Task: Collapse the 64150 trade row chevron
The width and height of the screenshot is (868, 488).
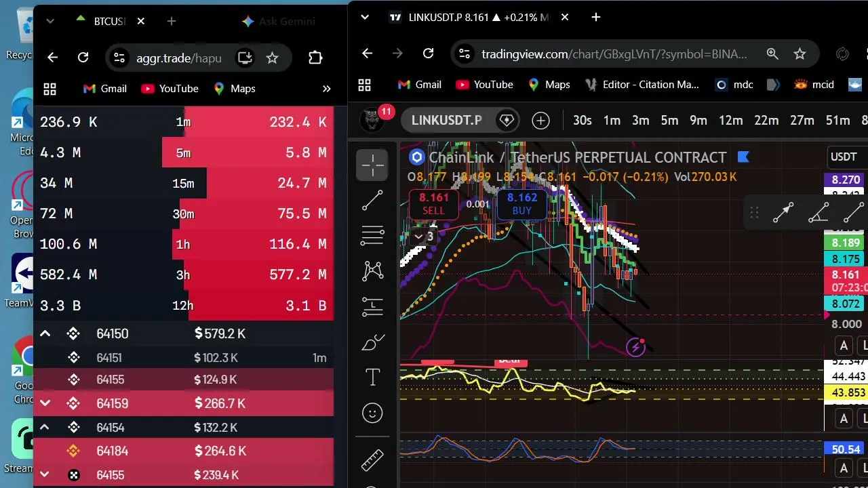Action: pos(45,333)
